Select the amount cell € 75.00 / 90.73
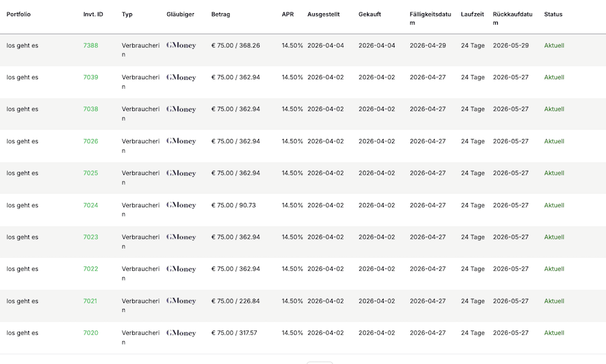This screenshot has width=606, height=364. coord(233,205)
